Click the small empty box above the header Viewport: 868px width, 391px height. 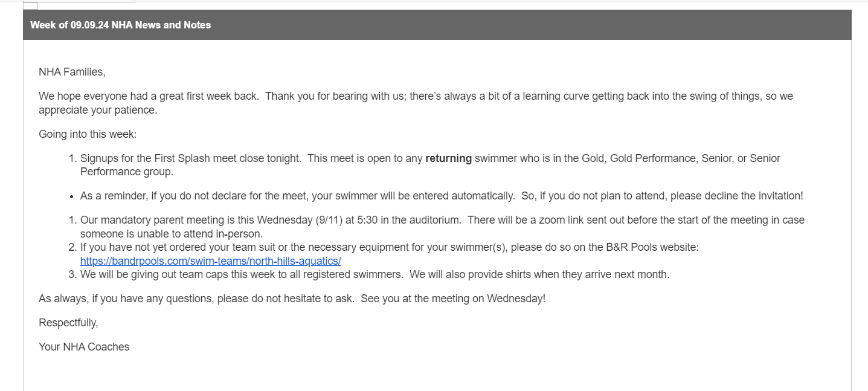(x=30, y=6)
